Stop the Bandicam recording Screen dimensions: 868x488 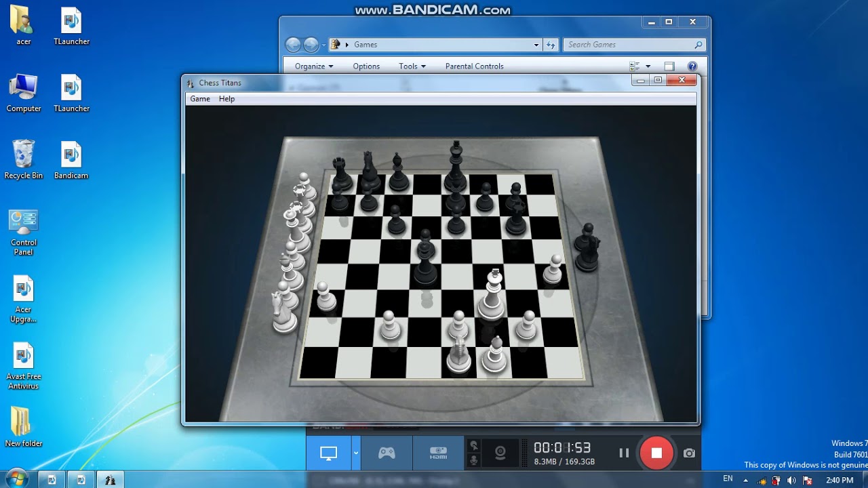pos(656,453)
